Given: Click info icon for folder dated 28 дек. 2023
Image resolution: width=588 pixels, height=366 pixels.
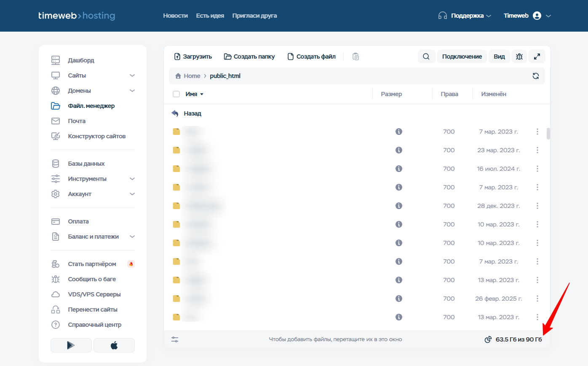Looking at the screenshot, I should click(x=399, y=206).
